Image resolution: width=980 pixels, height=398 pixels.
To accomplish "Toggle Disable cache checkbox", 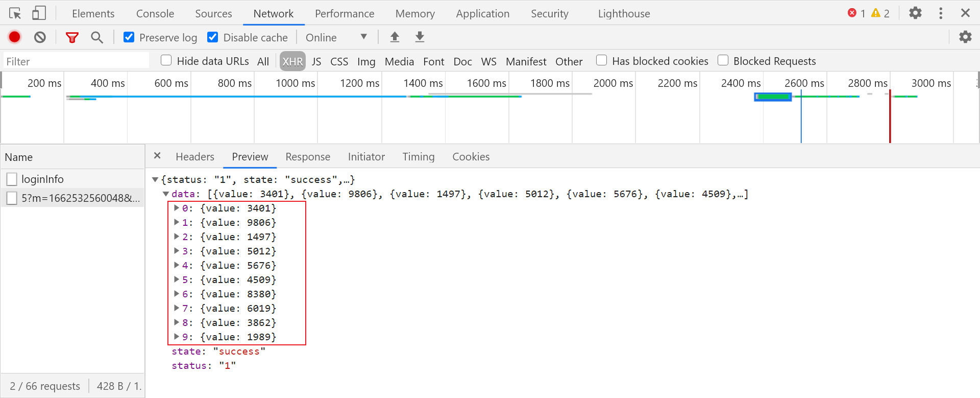I will click(213, 37).
